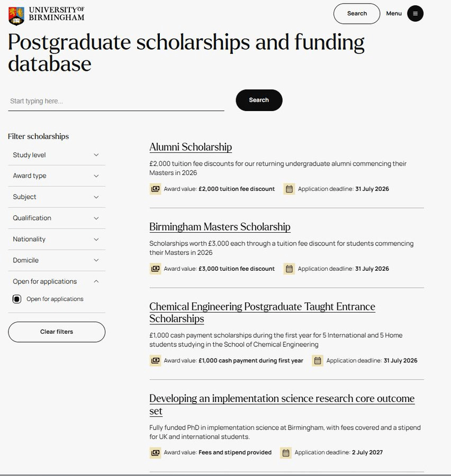Image resolution: width=451 pixels, height=476 pixels.
Task: Open the Birmingham Masters Scholarship link
Action: click(x=220, y=227)
